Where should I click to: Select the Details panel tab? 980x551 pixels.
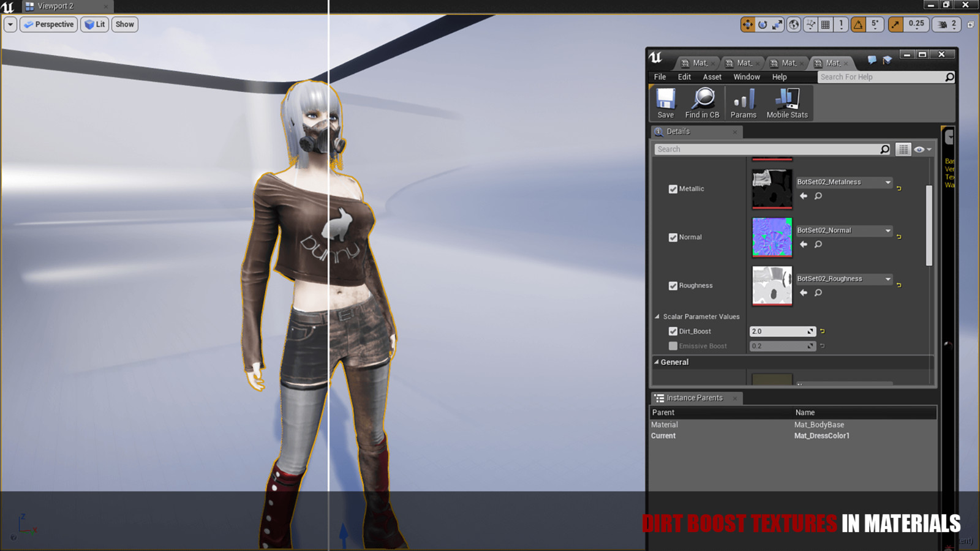pos(696,132)
